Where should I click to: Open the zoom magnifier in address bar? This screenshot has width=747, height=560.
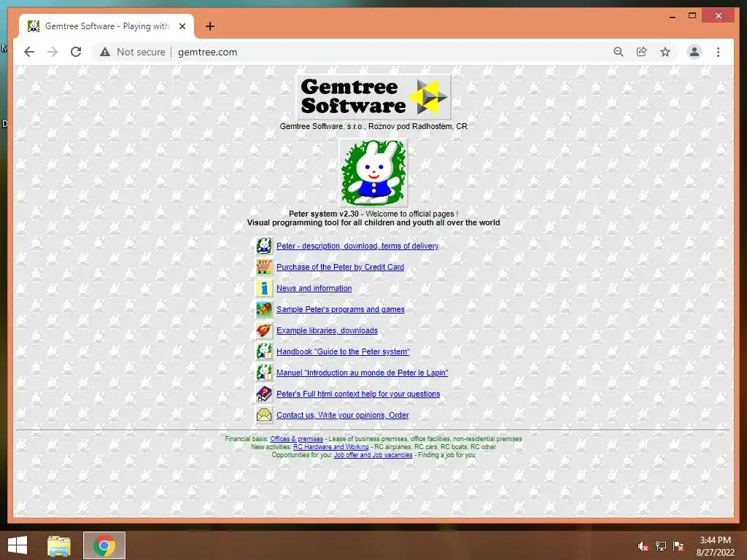[x=619, y=52]
